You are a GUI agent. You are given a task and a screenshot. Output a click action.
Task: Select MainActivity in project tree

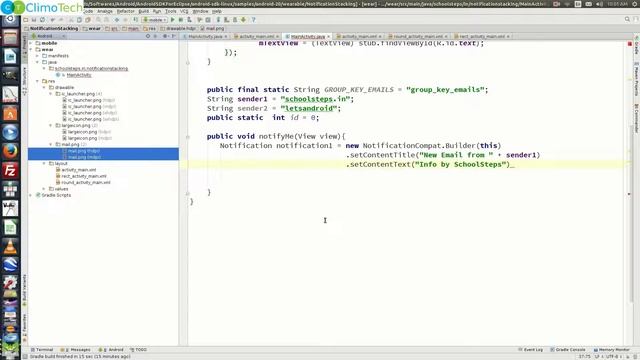[79, 75]
